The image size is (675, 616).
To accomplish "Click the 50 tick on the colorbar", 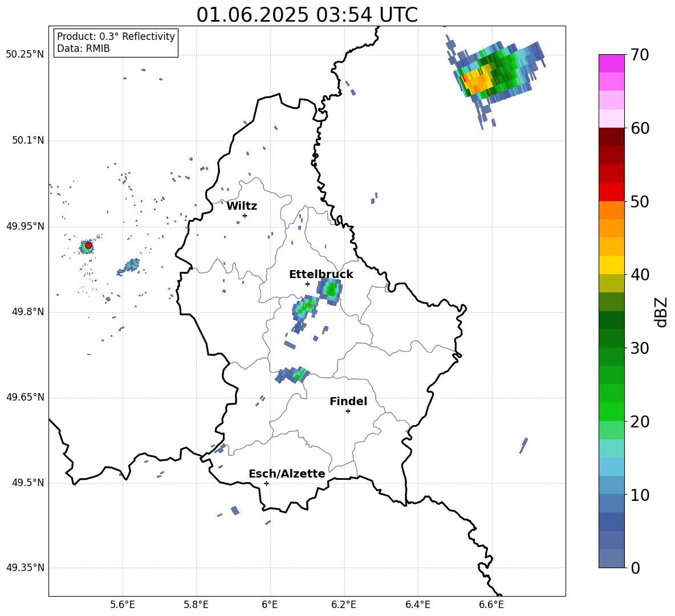I will coord(640,202).
